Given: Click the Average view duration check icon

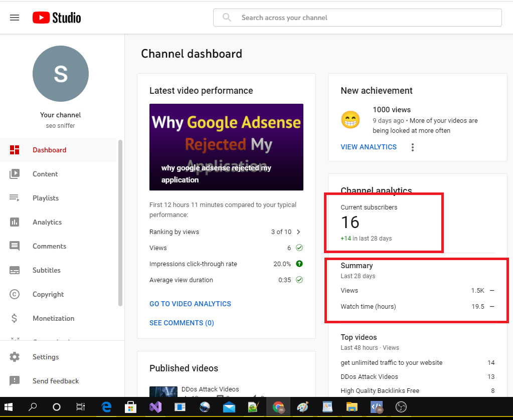Looking at the screenshot, I should [x=299, y=280].
